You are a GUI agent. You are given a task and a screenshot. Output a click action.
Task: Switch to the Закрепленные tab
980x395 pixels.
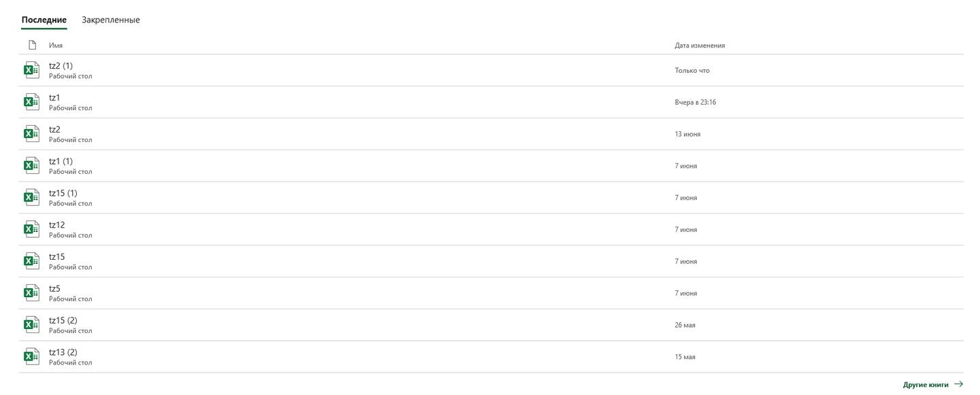pyautogui.click(x=111, y=20)
